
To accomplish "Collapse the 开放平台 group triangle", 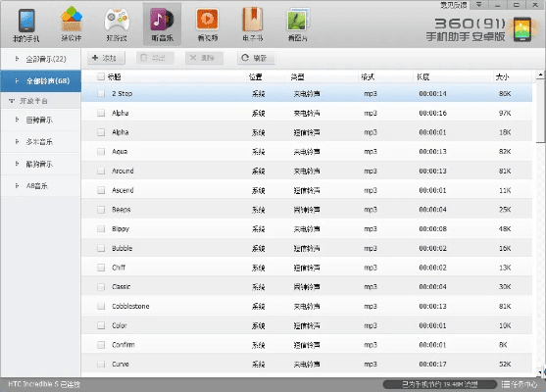I will (x=12, y=101).
